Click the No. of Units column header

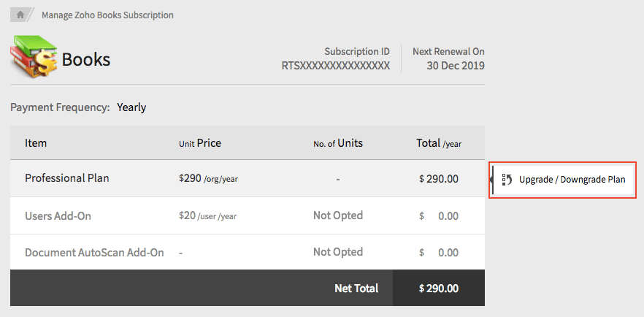[338, 143]
